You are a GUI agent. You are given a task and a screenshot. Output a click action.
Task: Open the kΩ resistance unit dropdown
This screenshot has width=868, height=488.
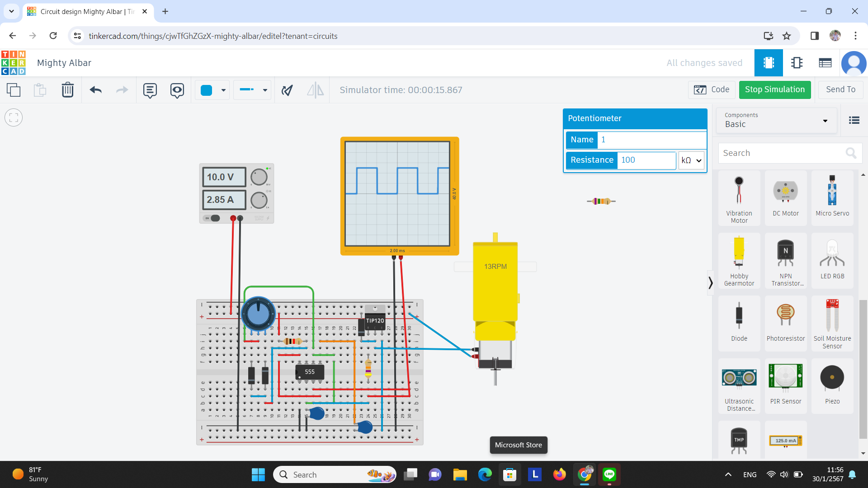coord(691,160)
